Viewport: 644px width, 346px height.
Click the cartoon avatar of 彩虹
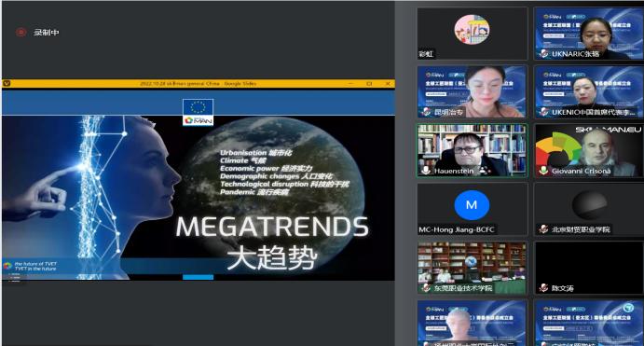pos(472,30)
